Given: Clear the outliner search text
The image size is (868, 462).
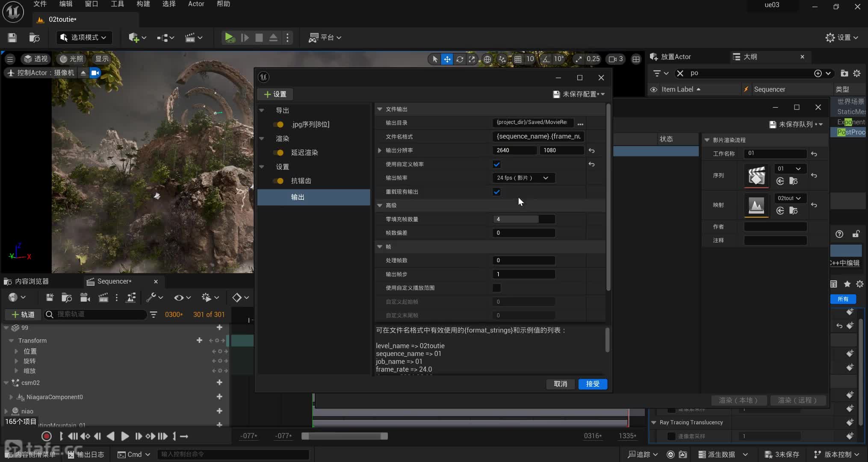Looking at the screenshot, I should (x=680, y=73).
